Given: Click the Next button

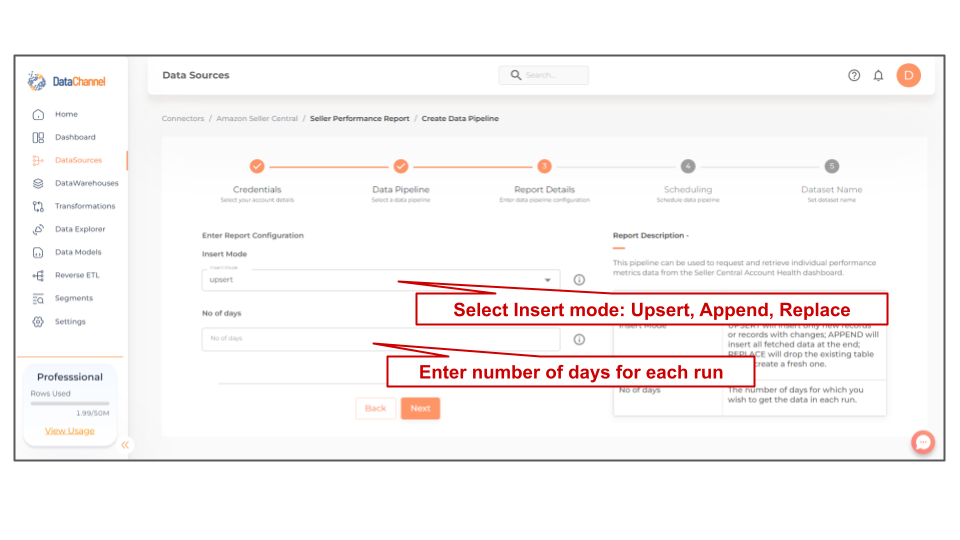Looking at the screenshot, I should (x=421, y=408).
